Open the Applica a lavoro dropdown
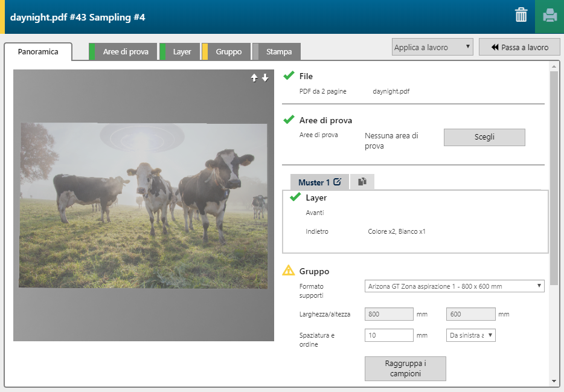564x392 pixels. point(432,47)
